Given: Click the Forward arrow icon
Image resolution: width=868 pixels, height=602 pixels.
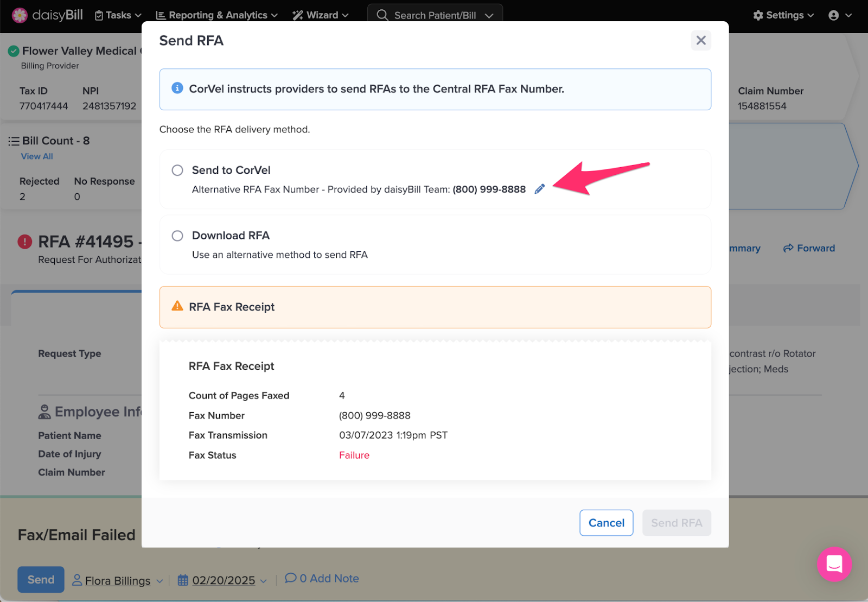Looking at the screenshot, I should tap(788, 248).
